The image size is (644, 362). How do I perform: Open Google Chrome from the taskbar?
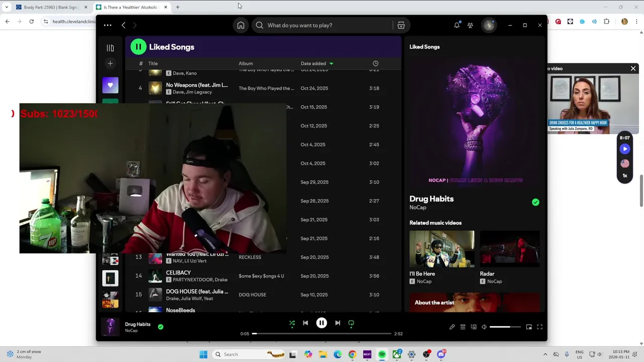pos(352,354)
